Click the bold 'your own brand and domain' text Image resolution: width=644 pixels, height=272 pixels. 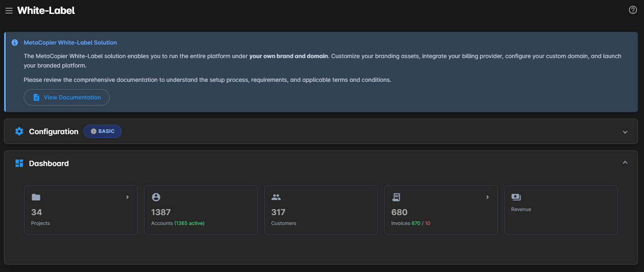pos(288,56)
